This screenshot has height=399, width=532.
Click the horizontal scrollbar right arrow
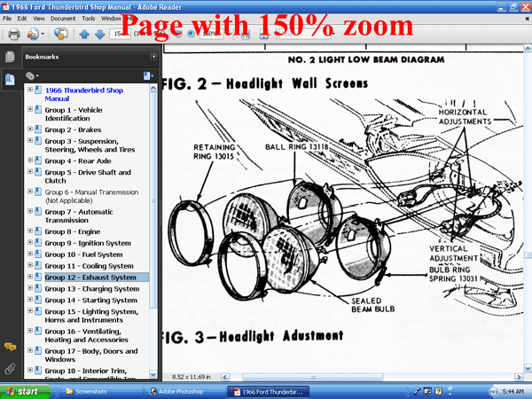click(x=519, y=377)
